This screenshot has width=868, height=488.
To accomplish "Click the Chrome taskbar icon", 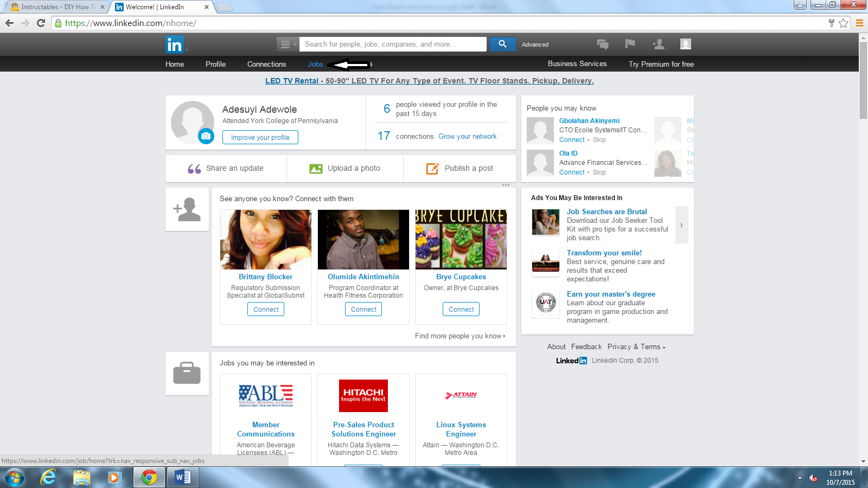I will tap(149, 478).
